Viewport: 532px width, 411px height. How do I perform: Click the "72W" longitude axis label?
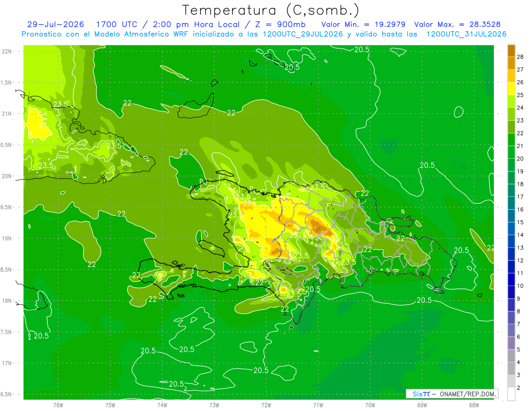(x=266, y=405)
